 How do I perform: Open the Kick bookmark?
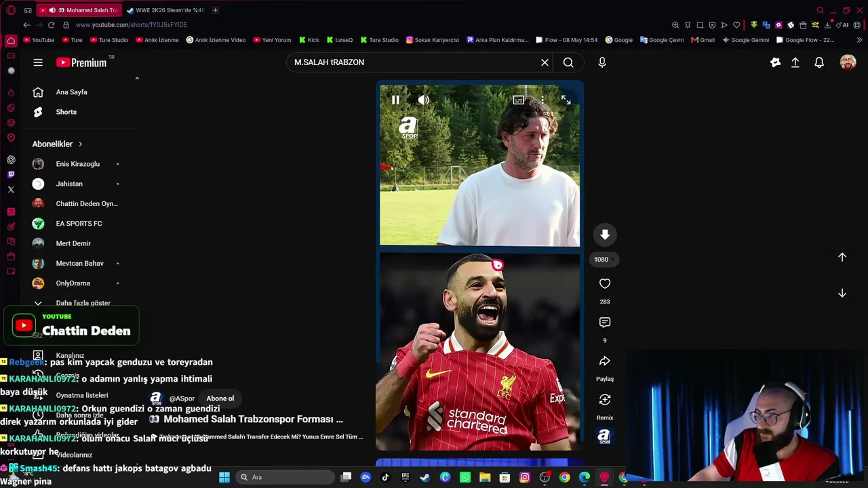pos(309,40)
